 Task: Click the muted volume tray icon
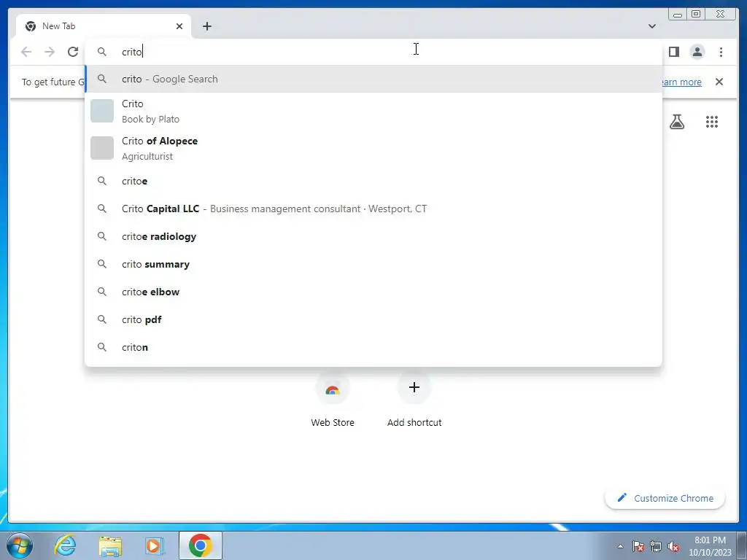click(x=673, y=546)
